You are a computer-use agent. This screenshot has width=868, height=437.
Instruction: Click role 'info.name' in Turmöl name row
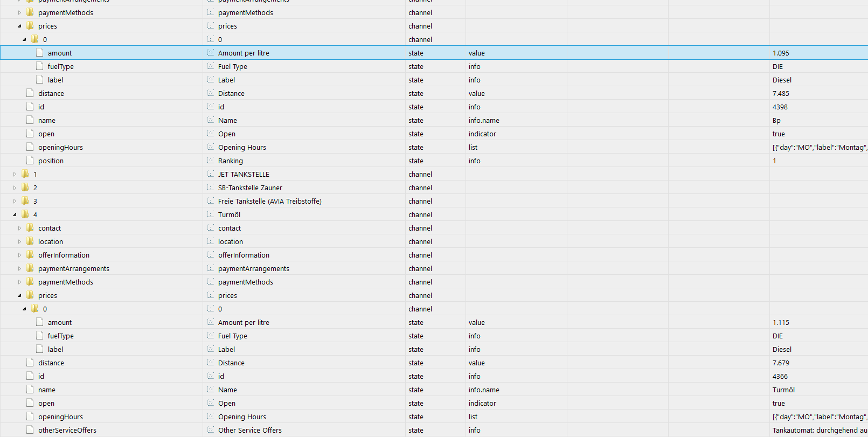[x=484, y=390]
